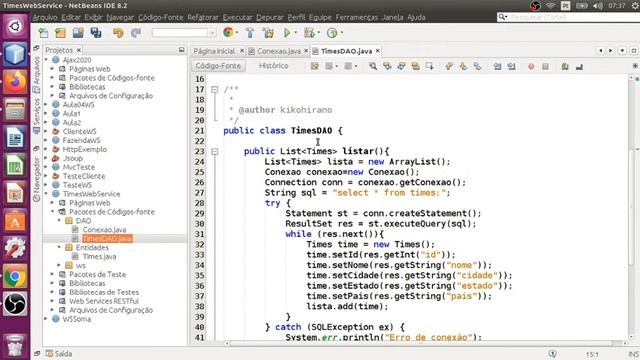Click the Shift Line Left icon
Viewport: 640px width, 360px height.
497,66
